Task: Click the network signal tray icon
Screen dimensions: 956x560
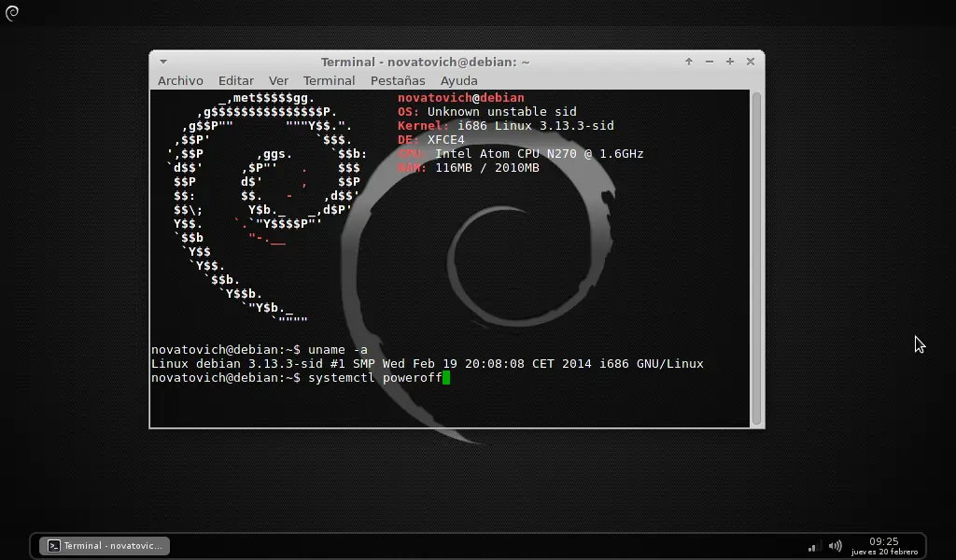Action: click(x=813, y=547)
